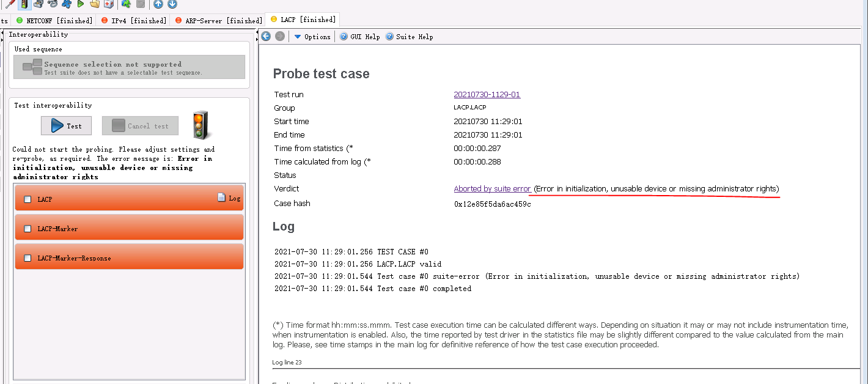
Task: Tick the LACP-Marker-Response checkbox
Action: click(28, 258)
